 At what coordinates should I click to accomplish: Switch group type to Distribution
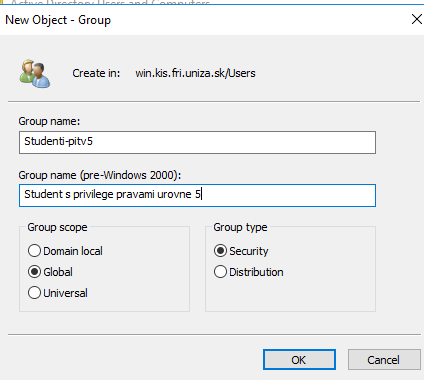coord(249,272)
